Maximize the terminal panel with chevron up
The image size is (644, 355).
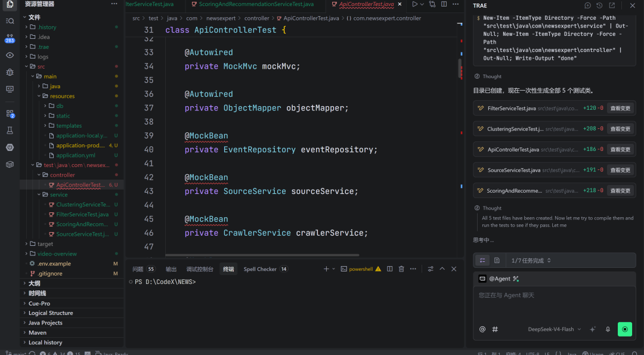tap(442, 269)
